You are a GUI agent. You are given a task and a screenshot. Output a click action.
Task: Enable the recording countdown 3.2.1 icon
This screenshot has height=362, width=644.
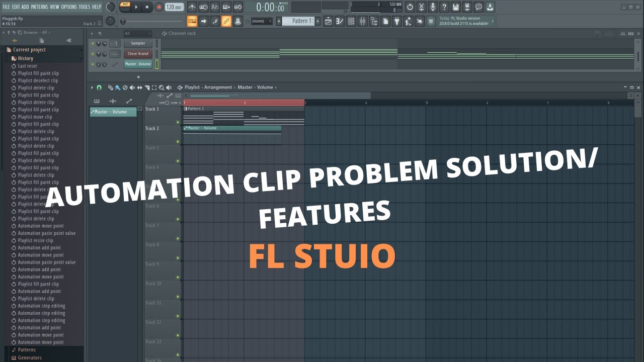pos(215,7)
